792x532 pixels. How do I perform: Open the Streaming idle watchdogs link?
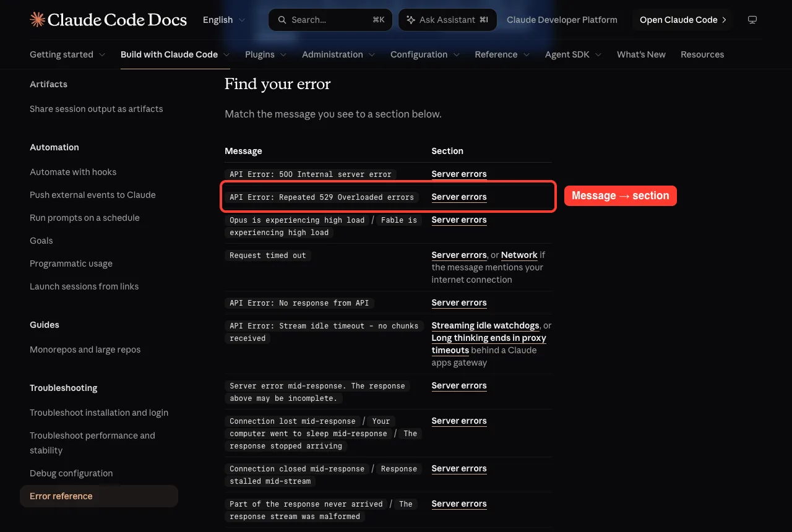point(486,325)
